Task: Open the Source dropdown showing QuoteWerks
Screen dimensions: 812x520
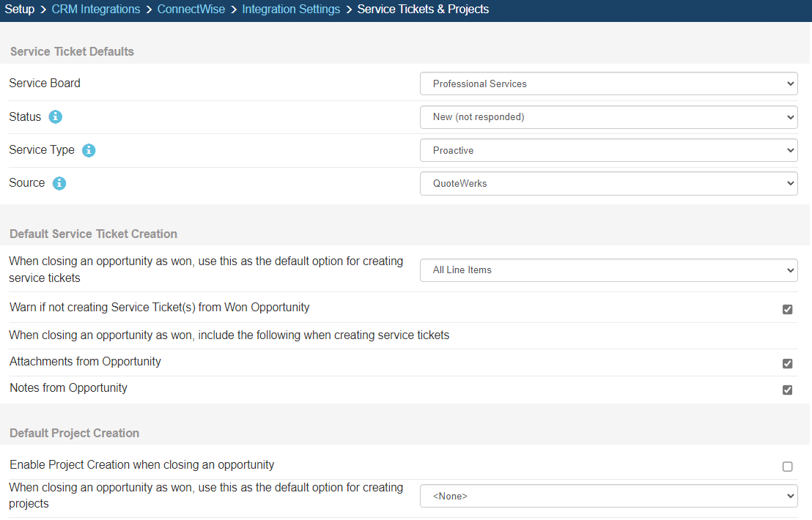Action: point(608,183)
